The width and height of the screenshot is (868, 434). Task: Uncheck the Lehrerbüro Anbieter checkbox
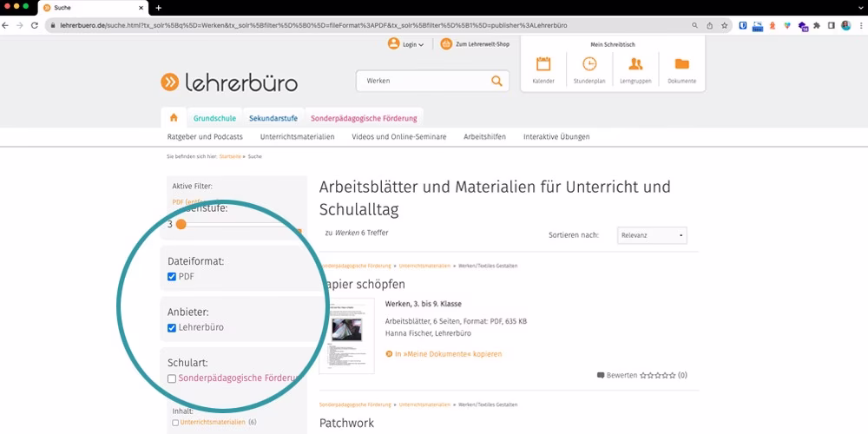click(x=172, y=328)
